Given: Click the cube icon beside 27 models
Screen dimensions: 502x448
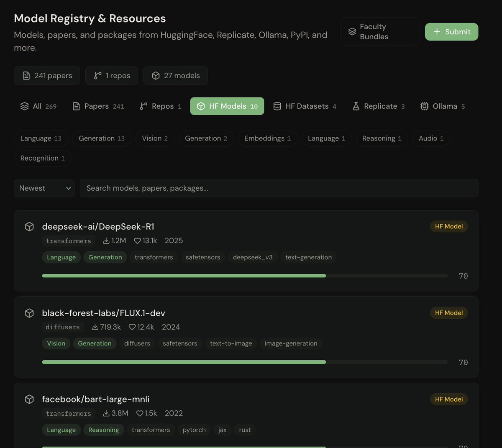Looking at the screenshot, I should [x=156, y=76].
